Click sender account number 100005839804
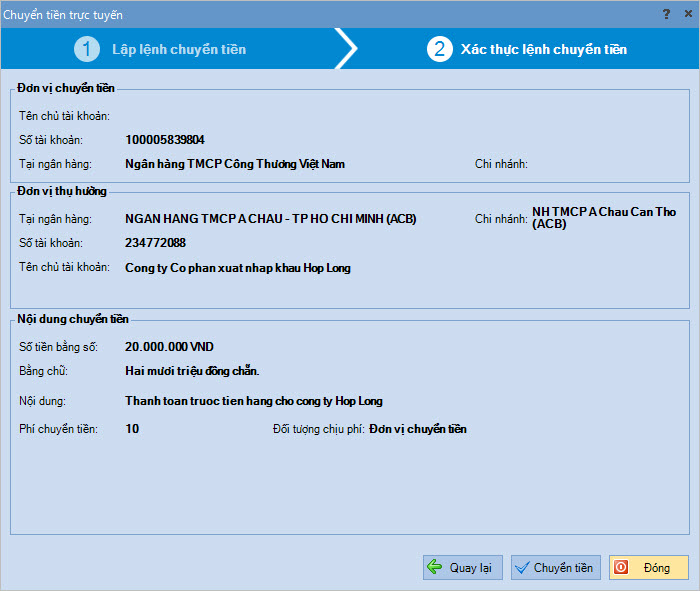This screenshot has width=700, height=591. pyautogui.click(x=165, y=140)
